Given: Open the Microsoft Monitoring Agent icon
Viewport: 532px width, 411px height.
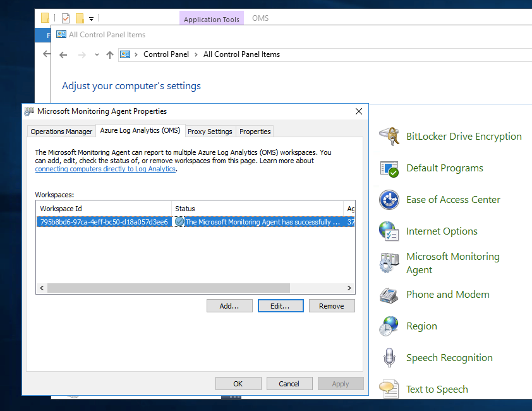Looking at the screenshot, I should pos(389,263).
